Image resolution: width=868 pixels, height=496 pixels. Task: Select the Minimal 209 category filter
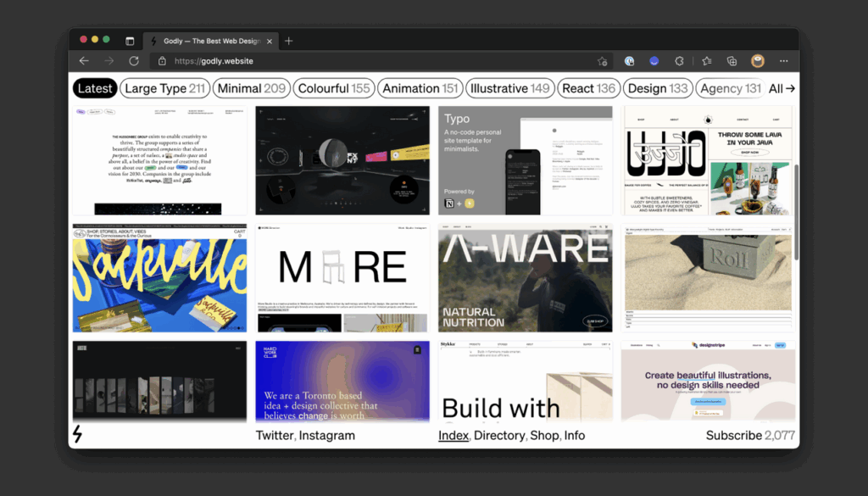pos(251,88)
